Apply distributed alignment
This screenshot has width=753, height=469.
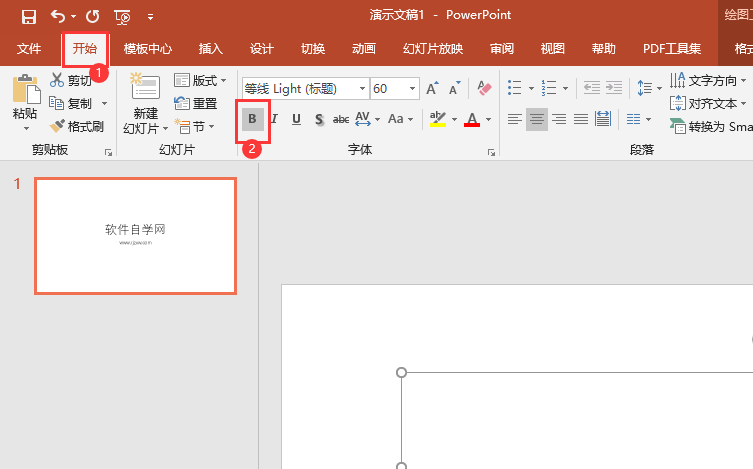pyautogui.click(x=603, y=119)
